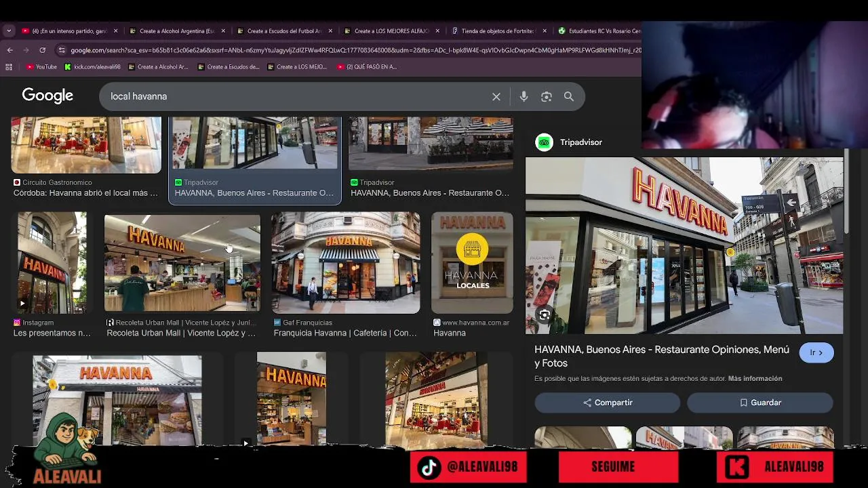Clear the search box with X icon
Screen dimensions: 868x488
496,97
